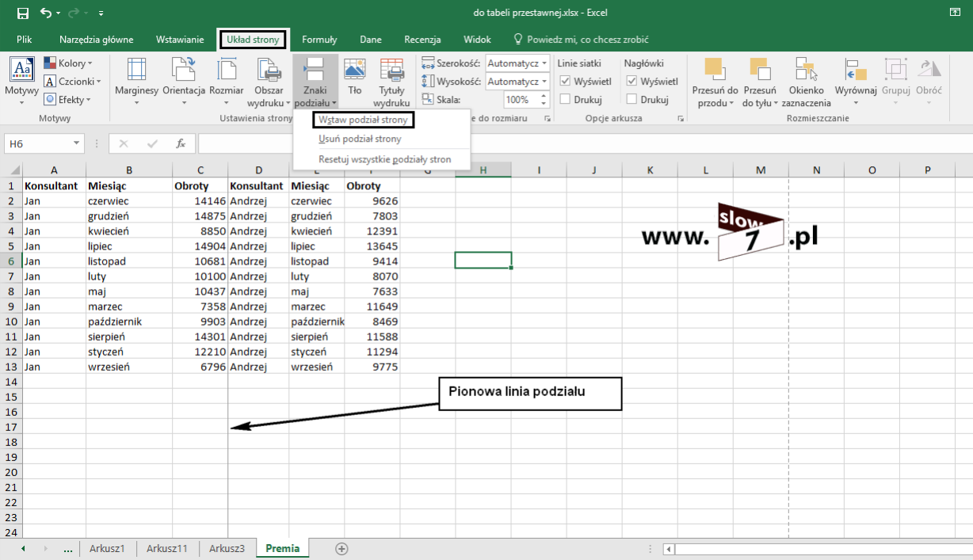Click the Ribbon Display Options icon
The width and height of the screenshot is (973, 560).
954,13
